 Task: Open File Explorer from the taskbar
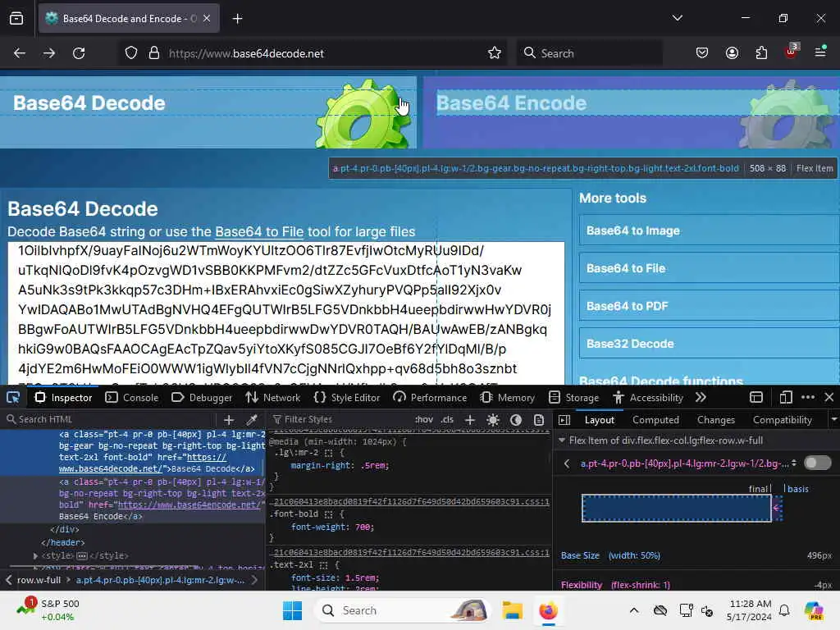[x=512, y=610]
